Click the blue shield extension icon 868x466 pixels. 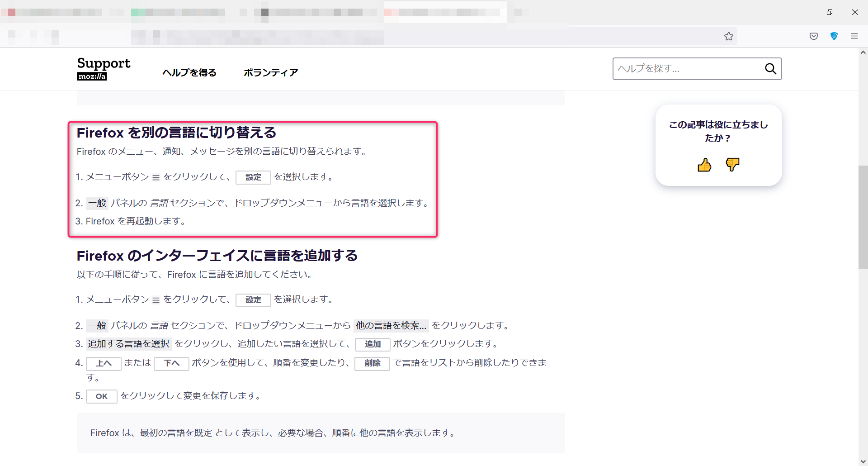click(834, 36)
